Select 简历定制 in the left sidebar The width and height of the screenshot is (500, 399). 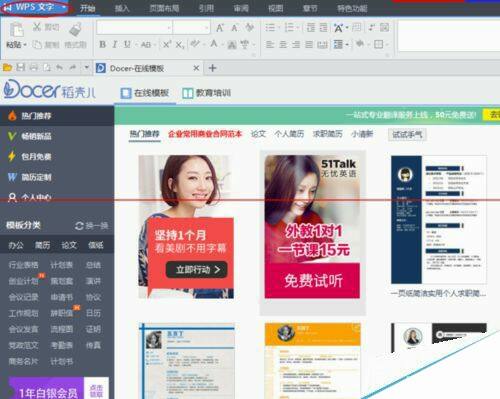coord(57,177)
